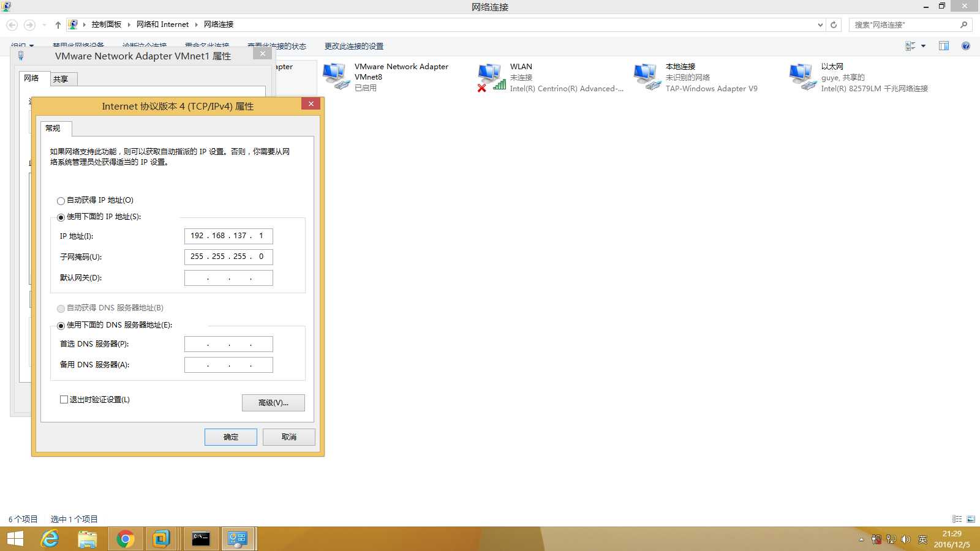
Task: Click the search magnifier icon
Action: tap(963, 25)
